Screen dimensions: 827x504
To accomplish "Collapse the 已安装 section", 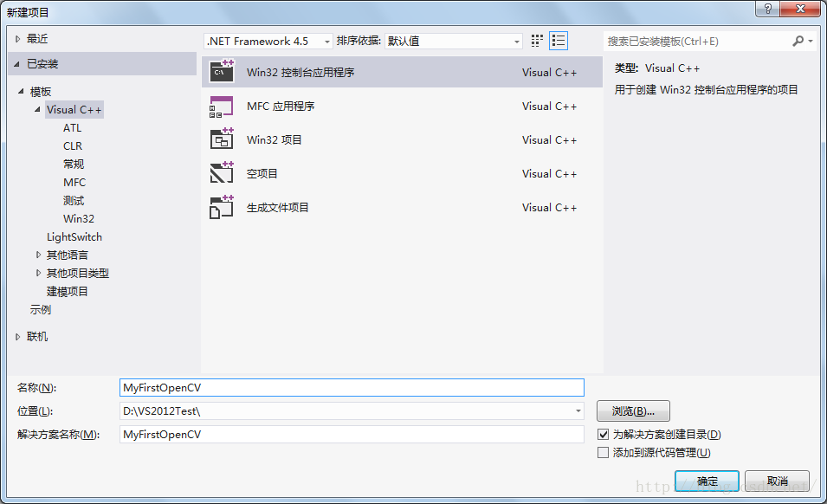I will pos(16,64).
